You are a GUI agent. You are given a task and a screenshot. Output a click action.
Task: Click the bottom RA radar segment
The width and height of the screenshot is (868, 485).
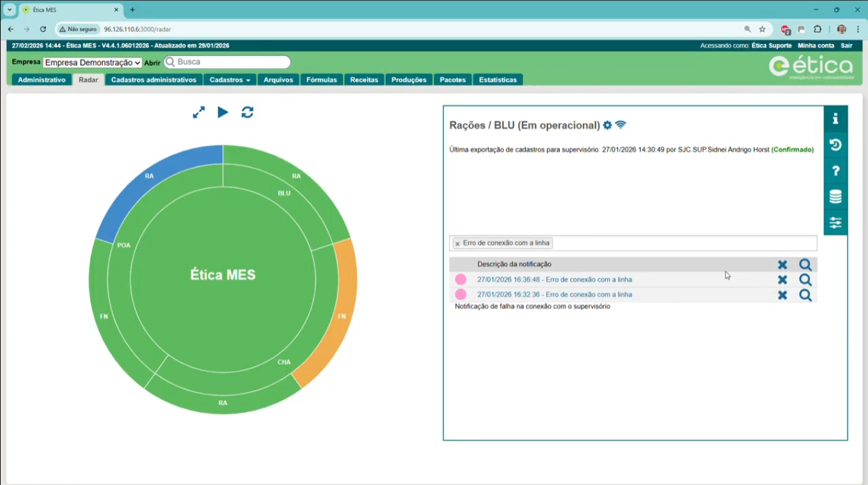tap(223, 403)
